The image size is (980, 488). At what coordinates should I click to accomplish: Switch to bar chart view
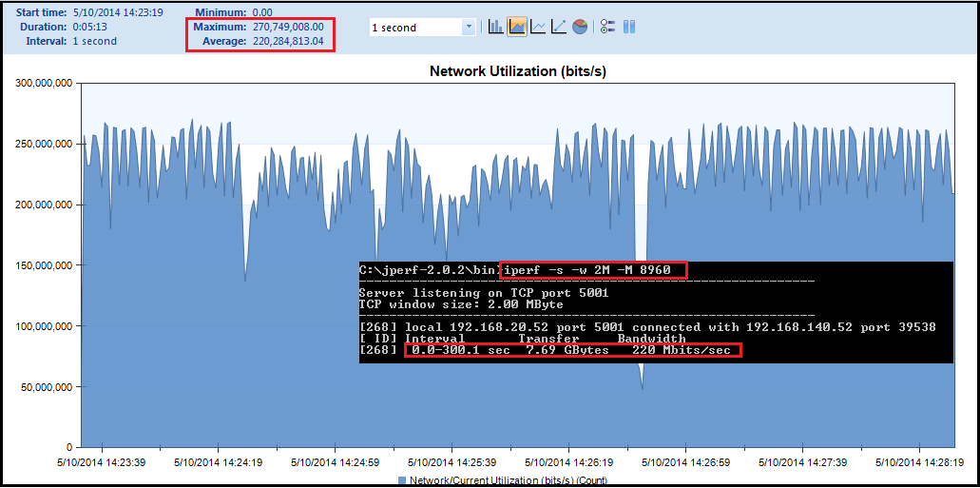pos(495,27)
